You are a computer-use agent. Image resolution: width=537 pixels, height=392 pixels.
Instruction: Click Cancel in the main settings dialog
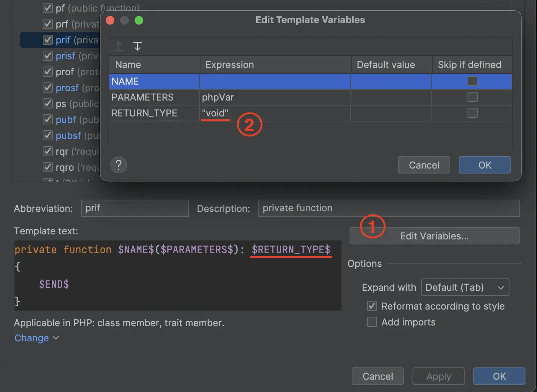coord(377,376)
